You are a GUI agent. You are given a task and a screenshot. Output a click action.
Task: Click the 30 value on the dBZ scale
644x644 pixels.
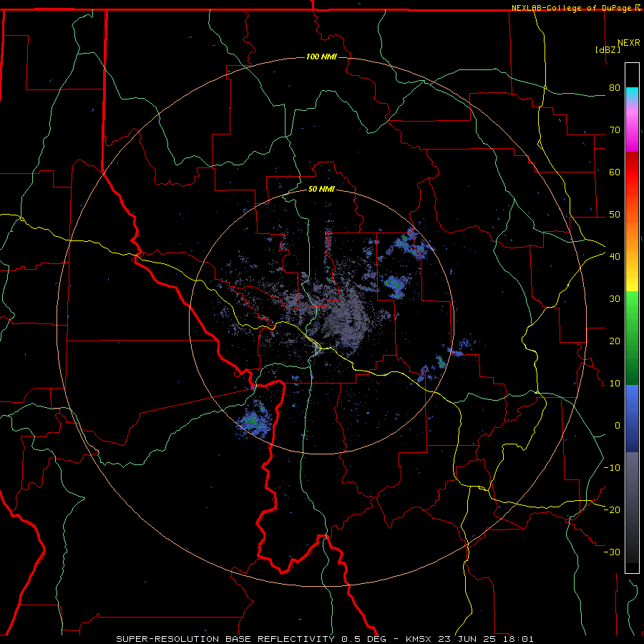pyautogui.click(x=615, y=299)
